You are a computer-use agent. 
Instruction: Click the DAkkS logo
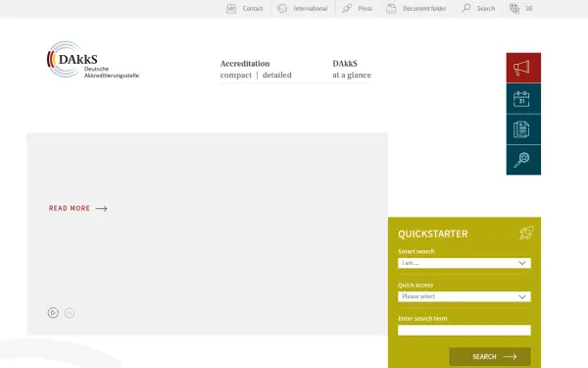coord(93,60)
